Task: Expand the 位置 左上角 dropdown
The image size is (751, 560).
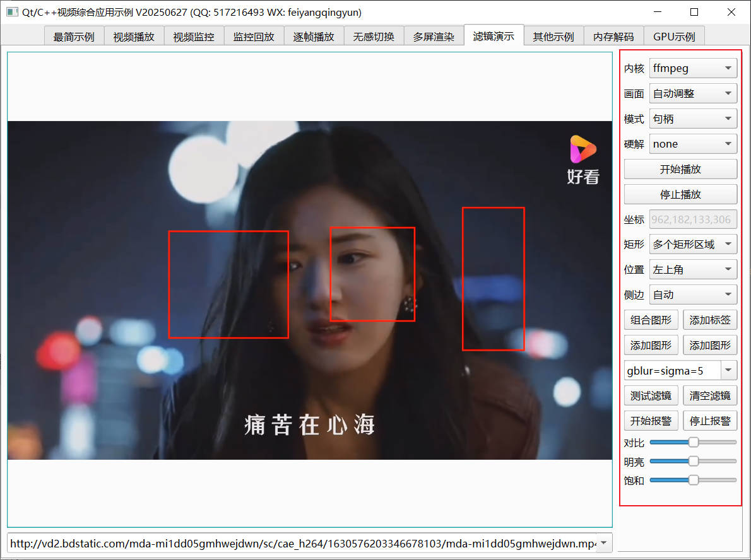Action: click(692, 269)
